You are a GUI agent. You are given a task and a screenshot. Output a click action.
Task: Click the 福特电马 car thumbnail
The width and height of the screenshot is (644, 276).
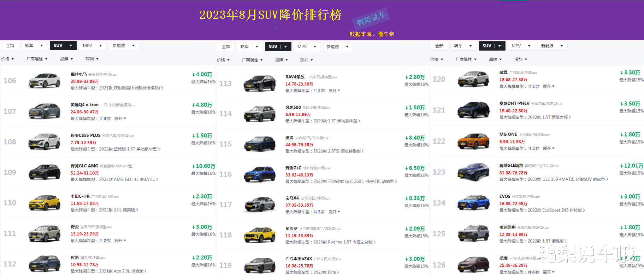pyautogui.click(x=44, y=81)
